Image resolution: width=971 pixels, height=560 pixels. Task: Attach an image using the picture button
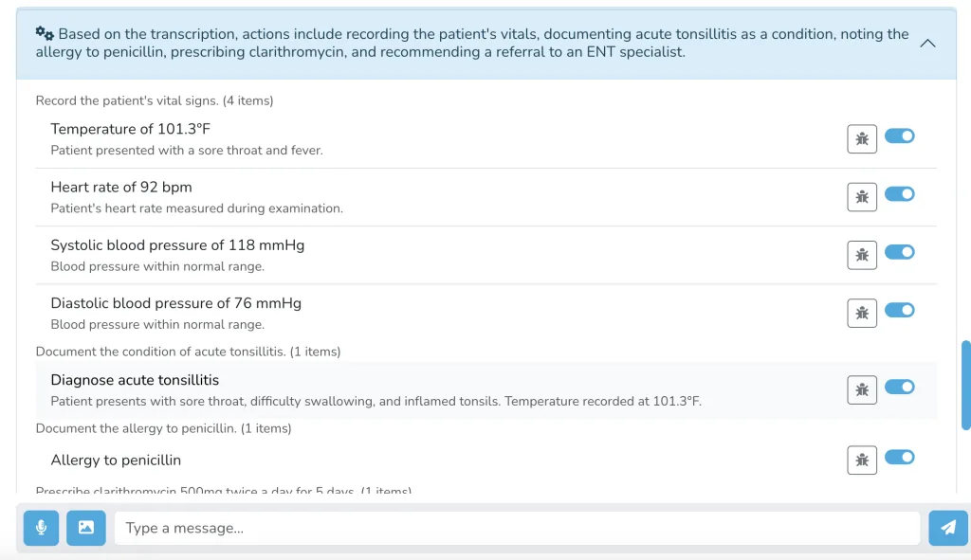coord(86,528)
